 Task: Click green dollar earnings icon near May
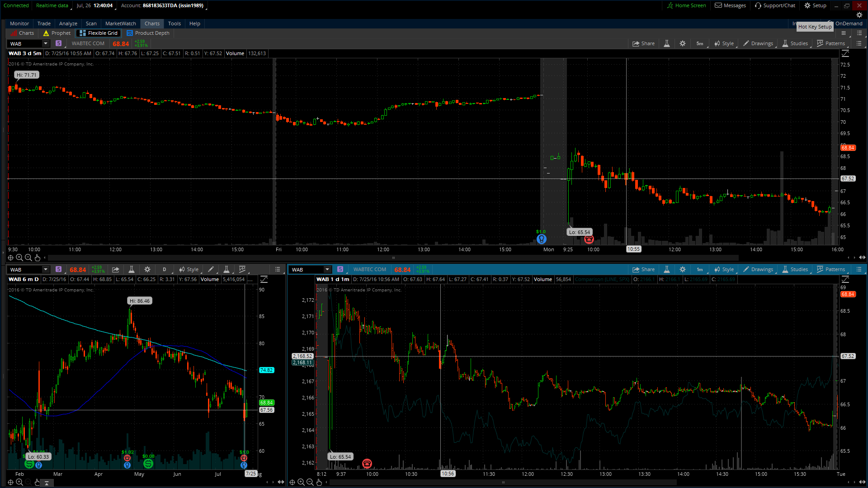pos(148,463)
